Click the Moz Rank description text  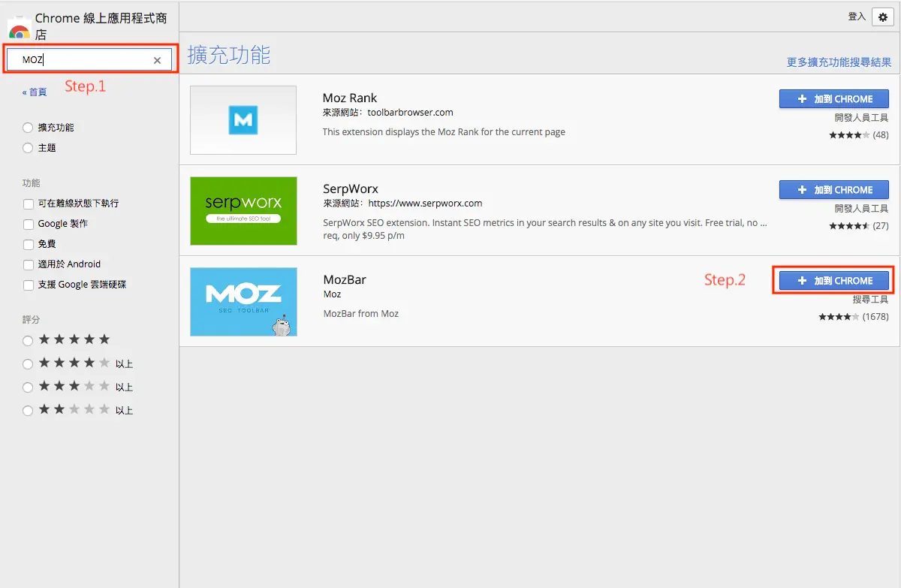tap(444, 132)
